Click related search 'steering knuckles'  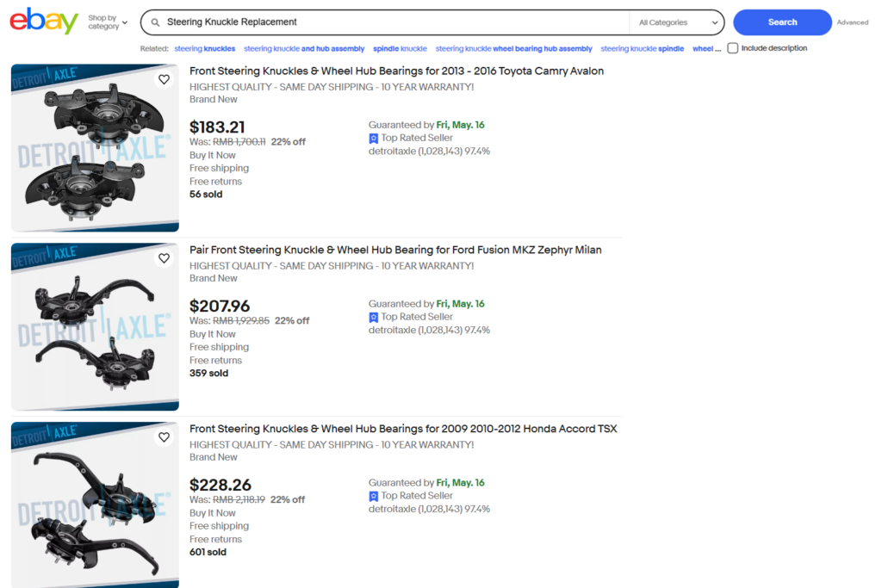205,48
